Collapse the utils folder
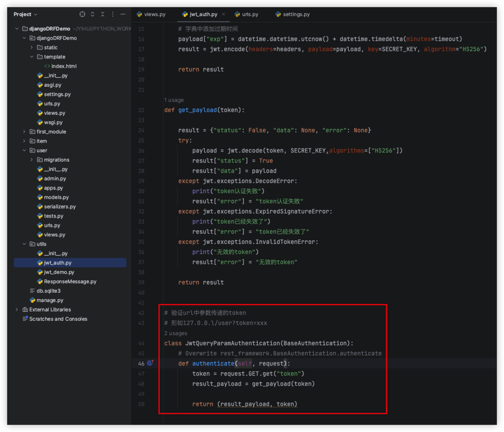This screenshot has width=504, height=432. click(24, 244)
